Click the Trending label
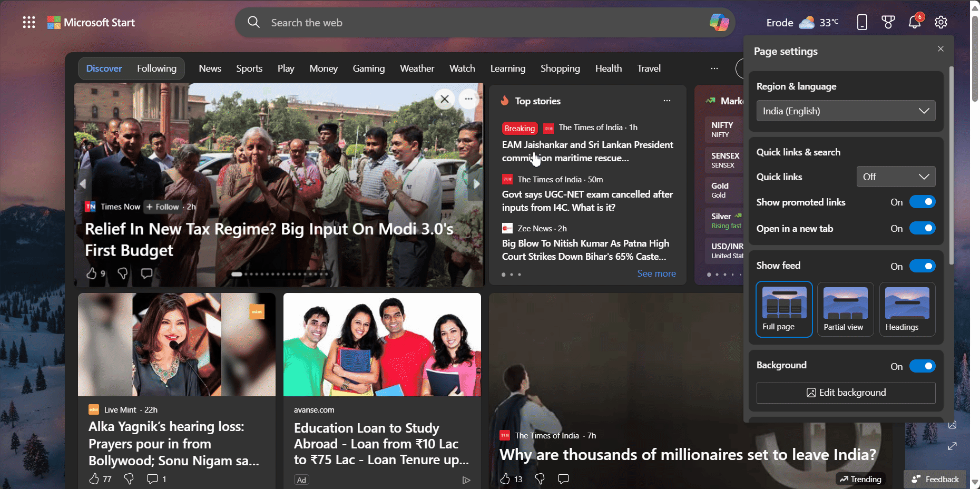980x489 pixels. tap(860, 479)
